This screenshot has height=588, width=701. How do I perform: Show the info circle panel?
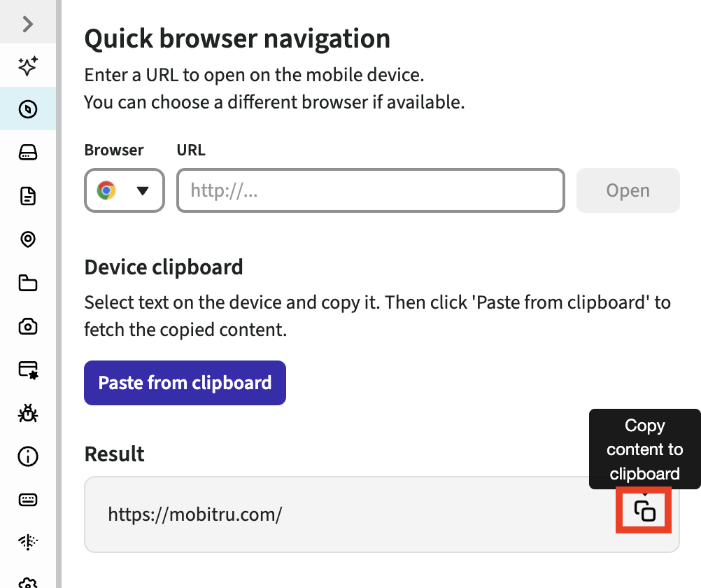point(28,457)
